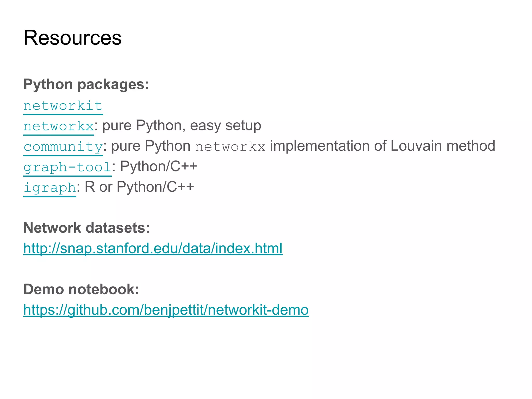Click the Python packages heading

pos(86,84)
